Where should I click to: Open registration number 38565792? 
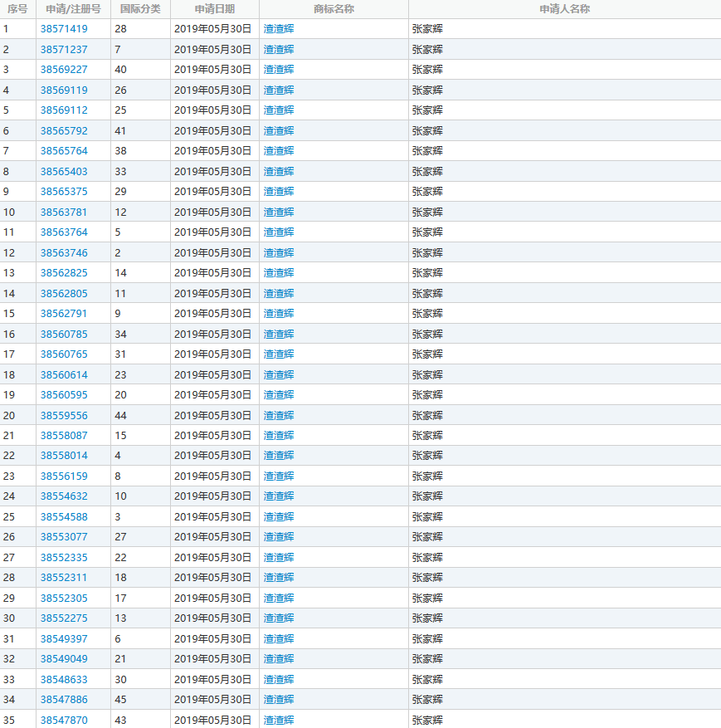click(64, 131)
